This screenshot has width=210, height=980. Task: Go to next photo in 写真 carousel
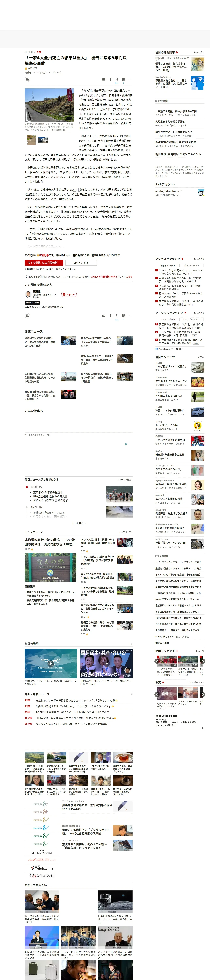203,694
